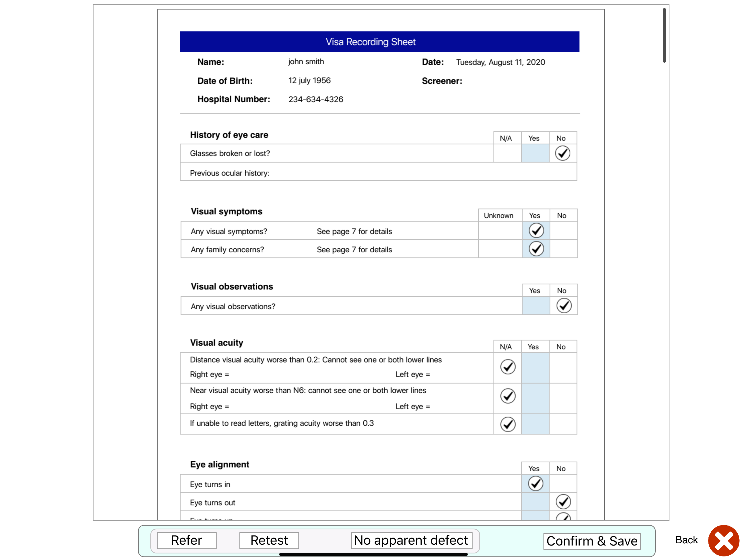Image resolution: width=747 pixels, height=560 pixels.
Task: Toggle N/A checkmark for grating acuity row
Action: coord(508,425)
